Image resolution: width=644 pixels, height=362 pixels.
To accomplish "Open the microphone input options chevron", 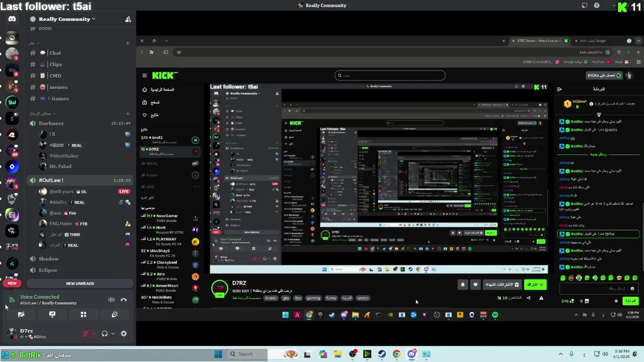I will pos(94,333).
